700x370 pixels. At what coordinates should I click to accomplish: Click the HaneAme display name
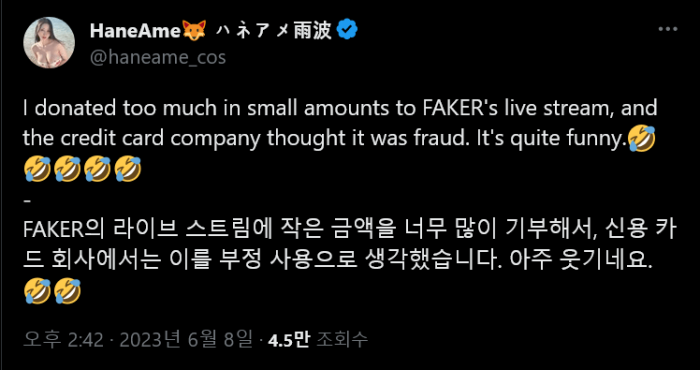(137, 31)
